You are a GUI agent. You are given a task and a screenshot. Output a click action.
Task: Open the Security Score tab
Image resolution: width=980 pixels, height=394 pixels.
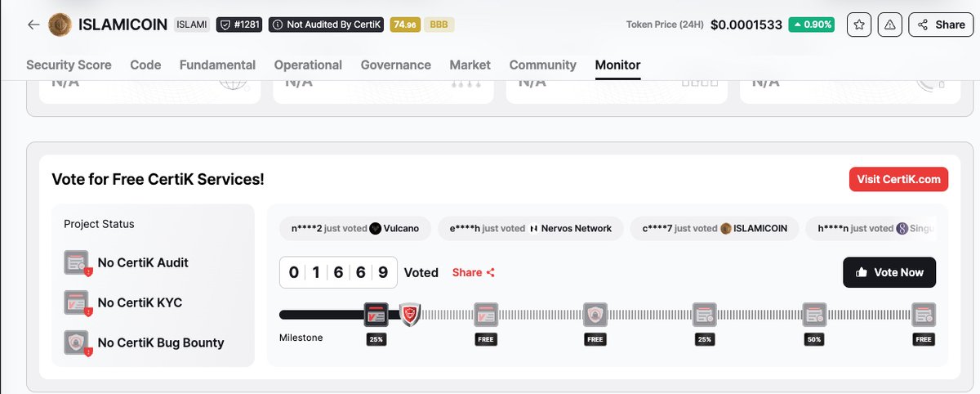click(69, 65)
